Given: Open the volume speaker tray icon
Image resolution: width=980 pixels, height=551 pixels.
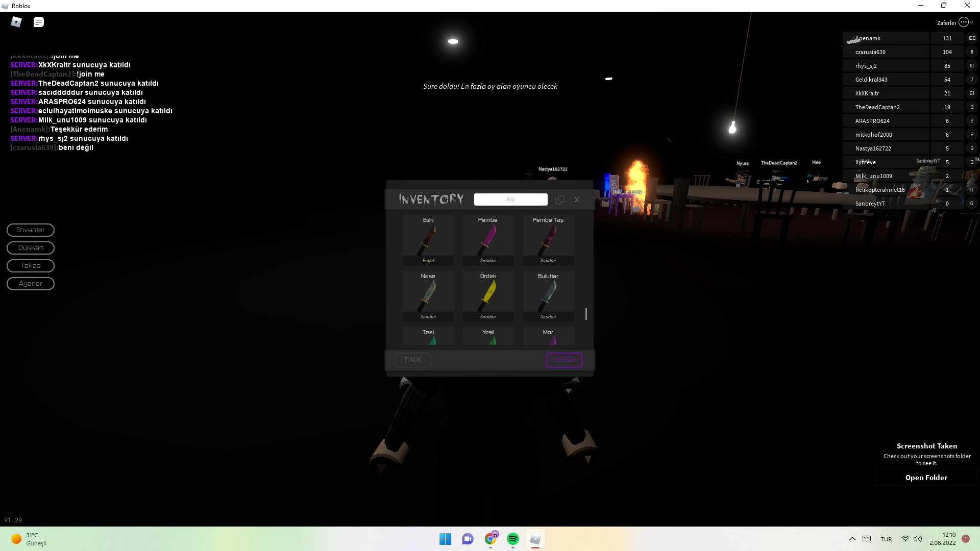Looking at the screenshot, I should click(918, 539).
